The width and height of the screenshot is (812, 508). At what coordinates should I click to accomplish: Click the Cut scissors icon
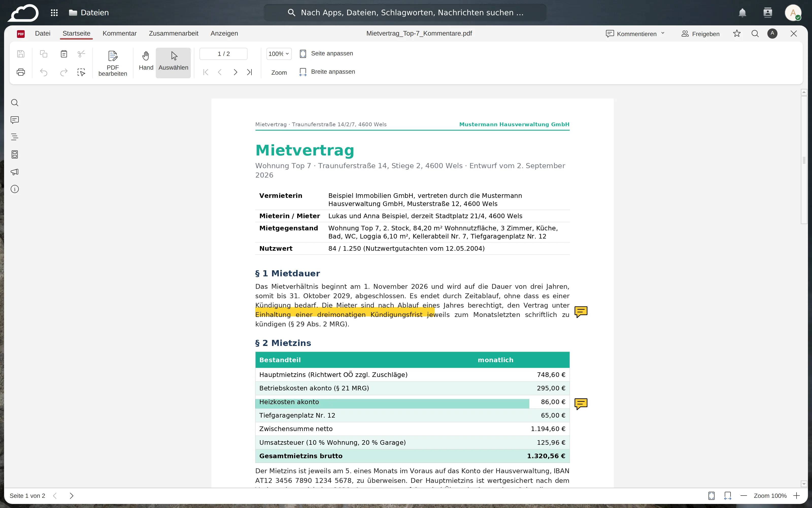click(81, 54)
